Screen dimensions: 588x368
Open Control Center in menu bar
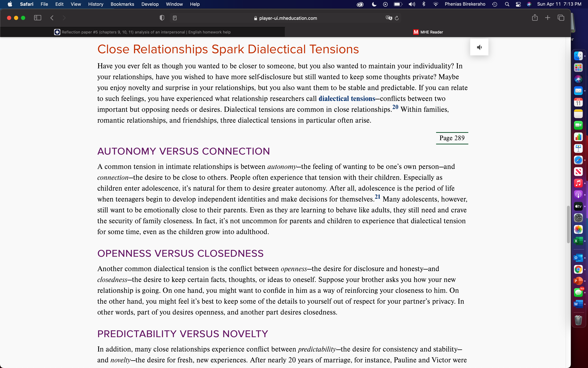(x=518, y=4)
